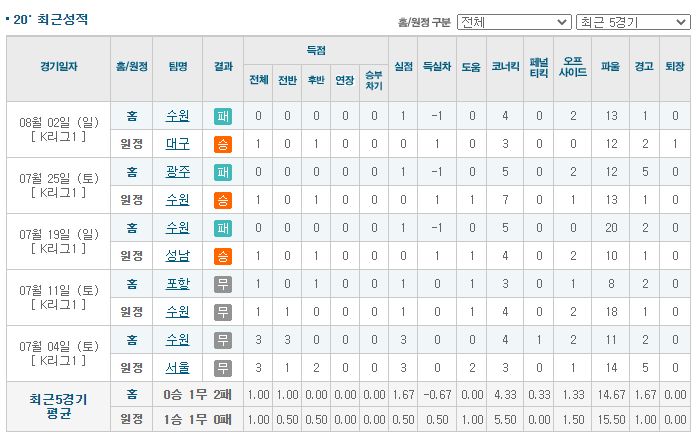Open the 광주 team link
Screen dimensions: 696x438
click(178, 172)
